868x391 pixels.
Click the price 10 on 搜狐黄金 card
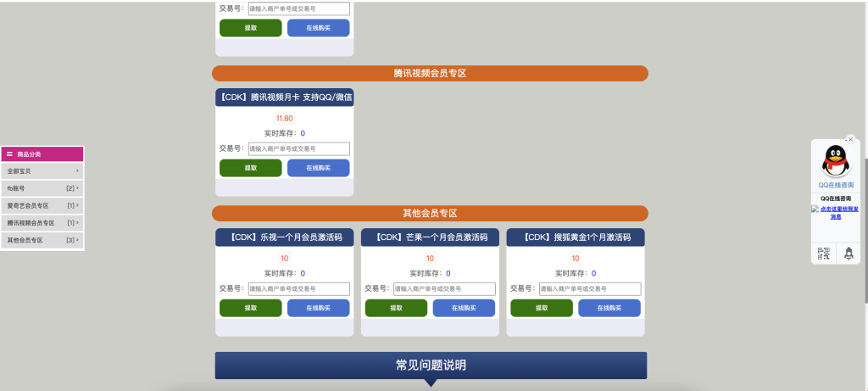pyautogui.click(x=576, y=259)
